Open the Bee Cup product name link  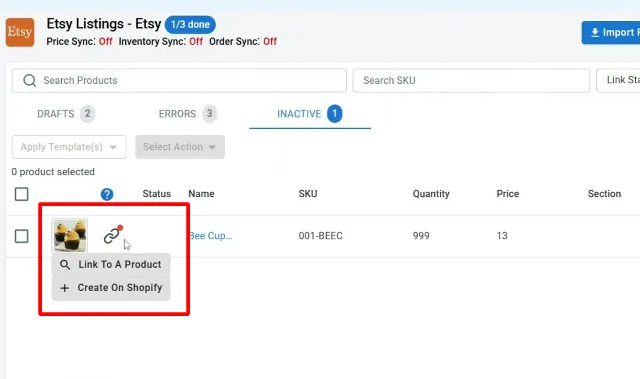(211, 236)
